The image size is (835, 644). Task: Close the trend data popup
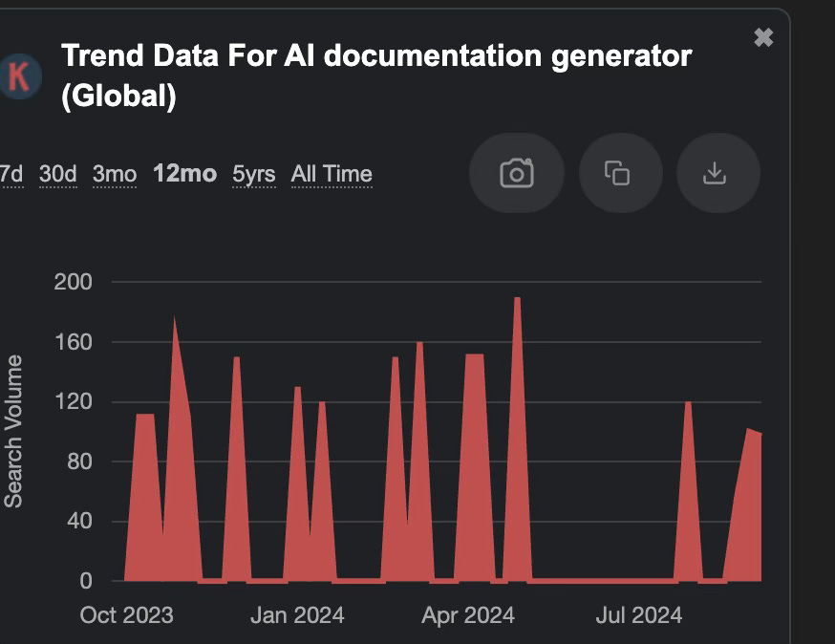pos(763,38)
